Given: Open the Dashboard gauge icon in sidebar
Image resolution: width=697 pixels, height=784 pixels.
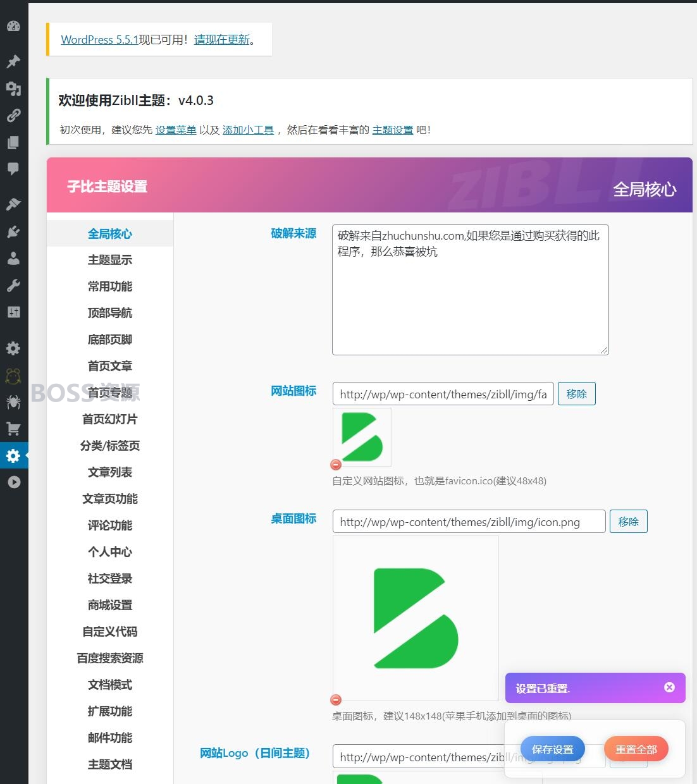Looking at the screenshot, I should [x=13, y=26].
